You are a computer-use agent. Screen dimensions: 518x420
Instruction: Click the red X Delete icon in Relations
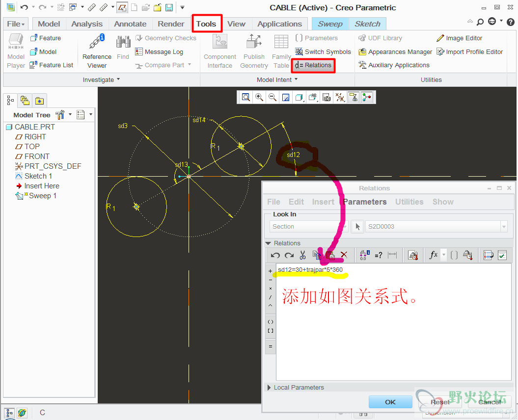pos(344,255)
